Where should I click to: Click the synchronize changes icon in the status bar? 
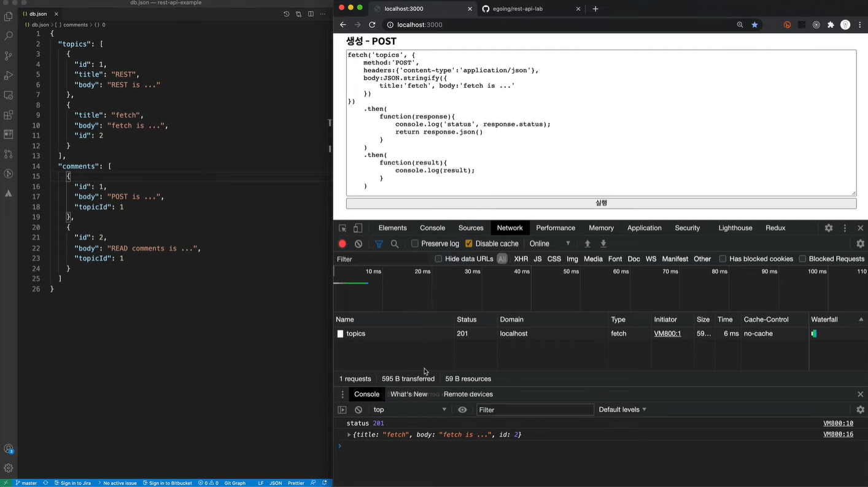click(45, 483)
